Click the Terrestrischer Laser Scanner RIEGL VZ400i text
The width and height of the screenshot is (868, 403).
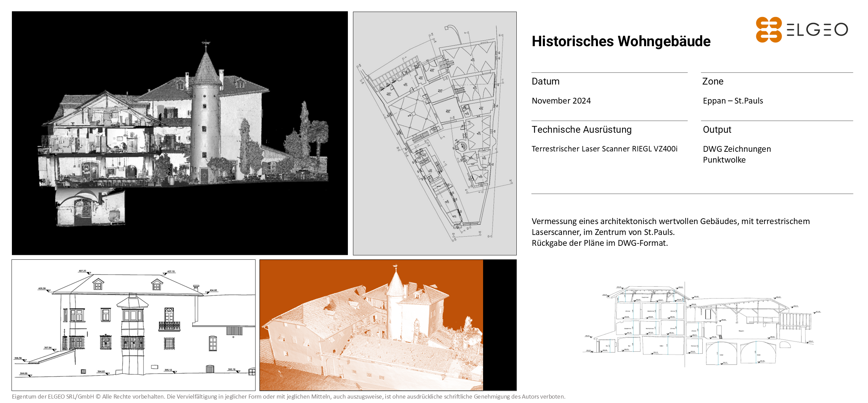coord(604,149)
